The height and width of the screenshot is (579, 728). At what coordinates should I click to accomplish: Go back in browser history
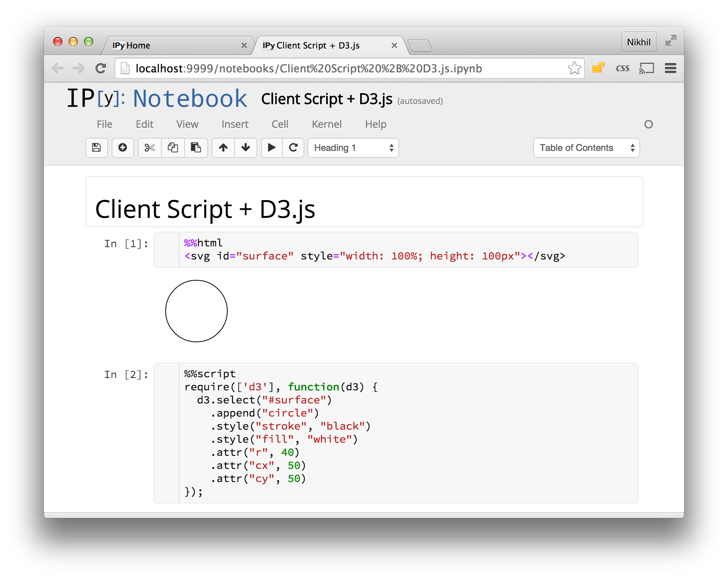58,69
